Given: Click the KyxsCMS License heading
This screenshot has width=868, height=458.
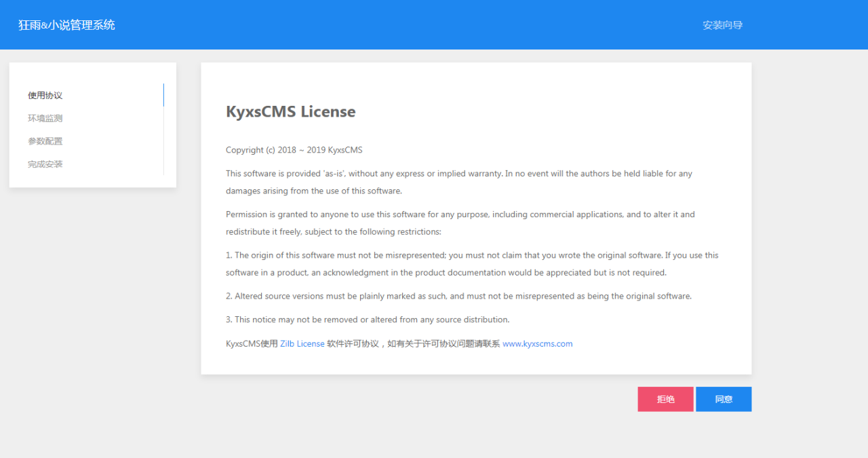Looking at the screenshot, I should coord(290,112).
